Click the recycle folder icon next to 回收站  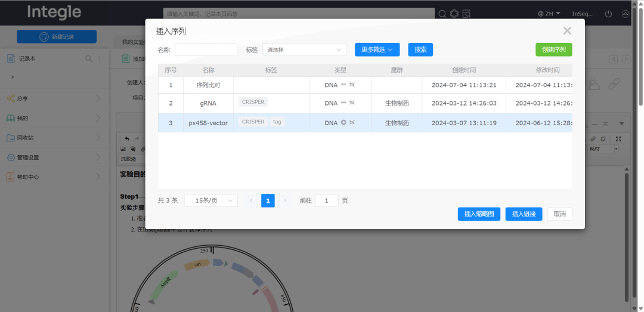(11, 138)
